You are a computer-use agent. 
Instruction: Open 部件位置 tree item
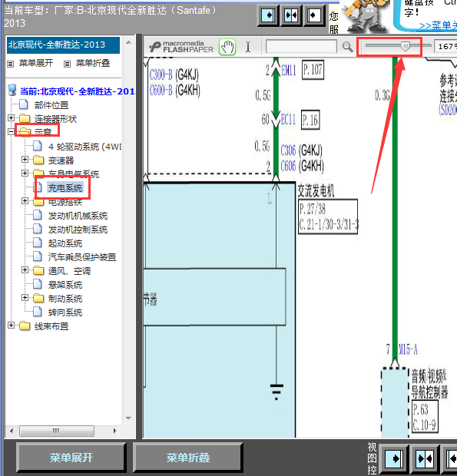(x=51, y=105)
